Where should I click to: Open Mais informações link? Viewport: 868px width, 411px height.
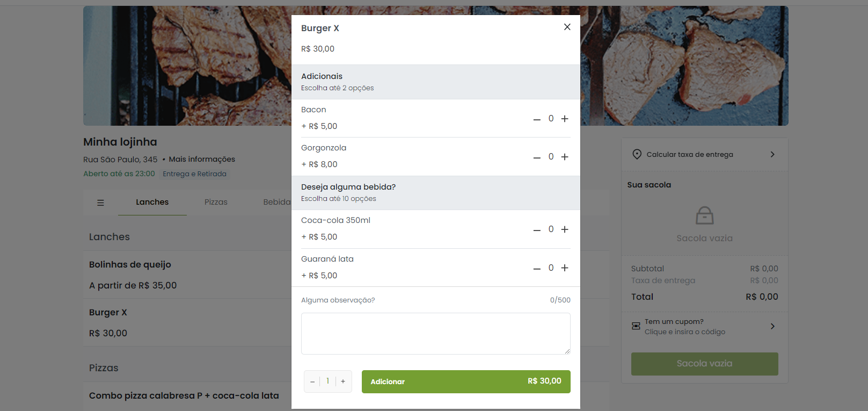(202, 159)
